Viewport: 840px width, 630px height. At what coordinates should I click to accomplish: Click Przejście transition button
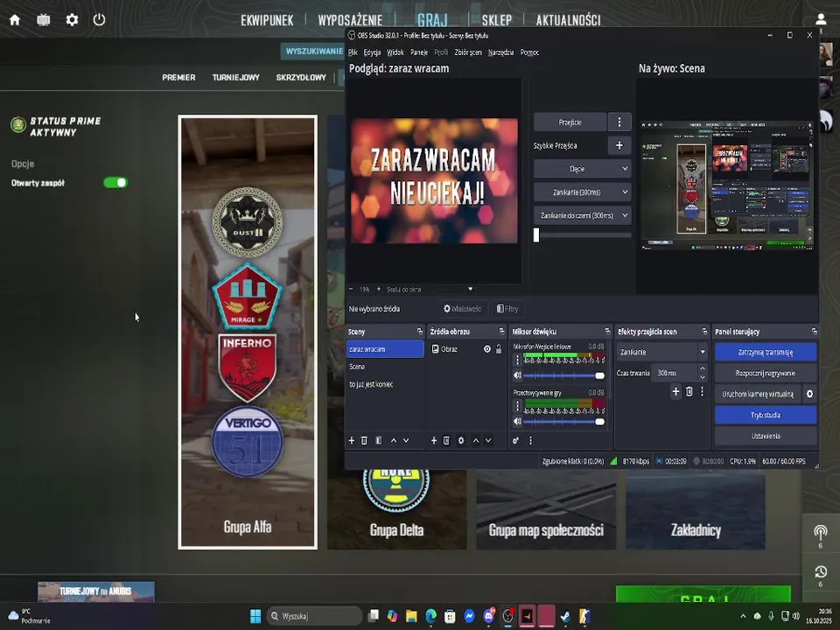click(x=570, y=122)
